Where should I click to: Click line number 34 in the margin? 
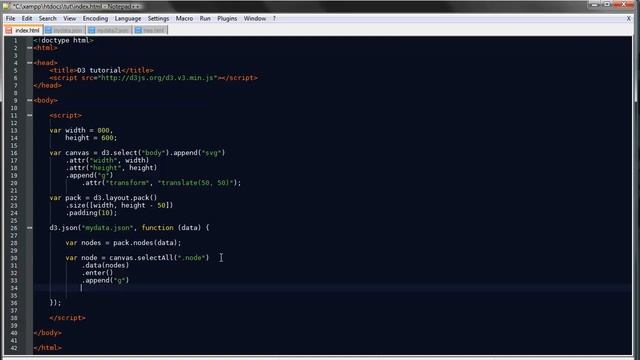tap(14, 288)
